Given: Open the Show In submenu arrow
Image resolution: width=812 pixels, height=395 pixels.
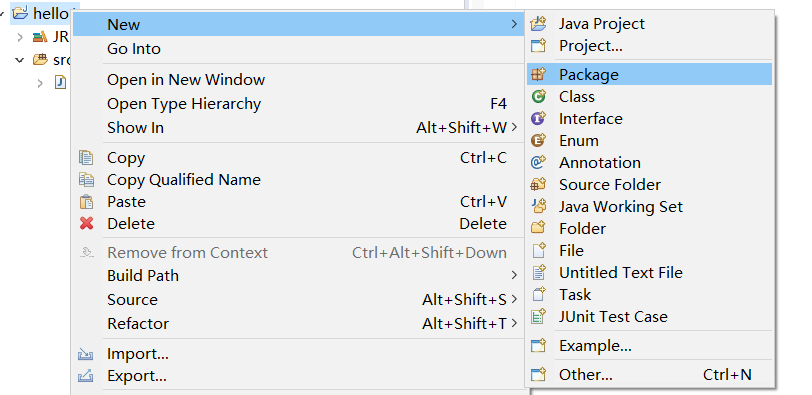Looking at the screenshot, I should [x=514, y=127].
